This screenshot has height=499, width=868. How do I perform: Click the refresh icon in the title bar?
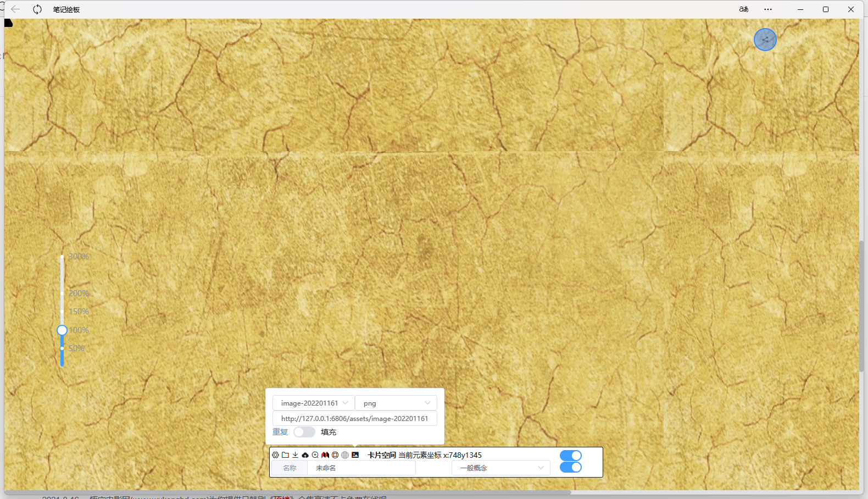[x=37, y=9]
